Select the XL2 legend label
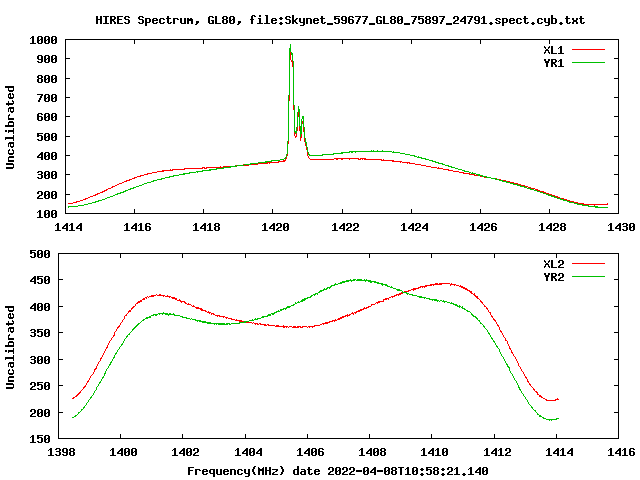640x480 pixels. pos(554,264)
